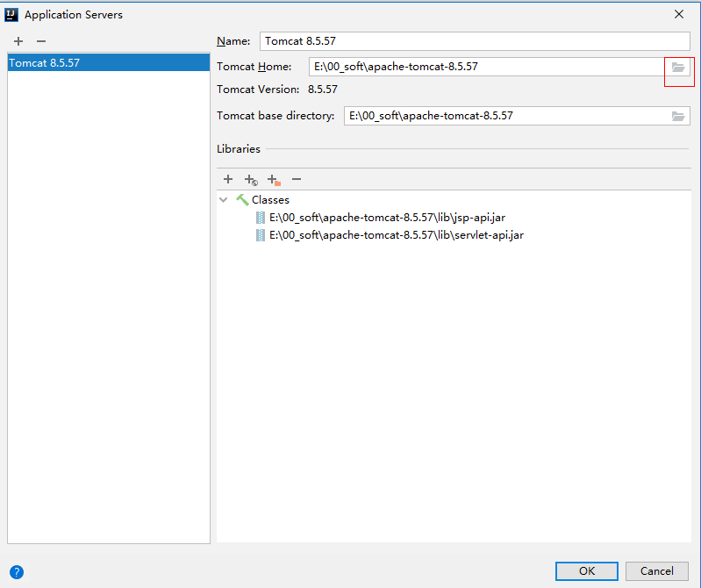
Task: Click the Application Servers window title
Action: coord(74,15)
